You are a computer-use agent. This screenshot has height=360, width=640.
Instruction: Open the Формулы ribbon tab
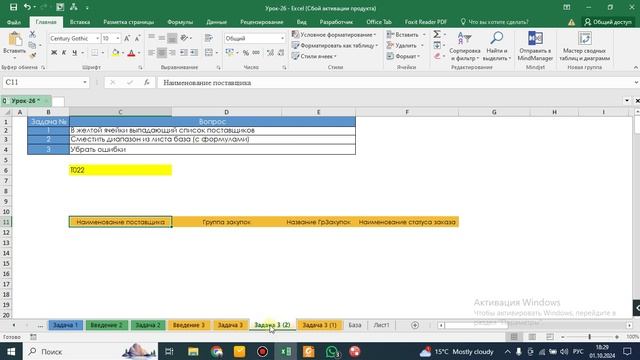click(180, 22)
